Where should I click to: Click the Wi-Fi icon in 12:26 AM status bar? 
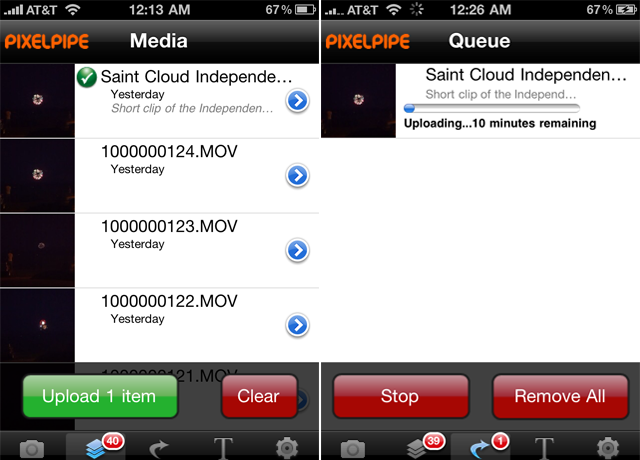click(x=393, y=9)
